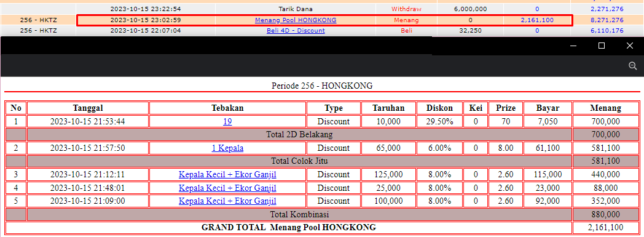Screen dimensions: 644x237
Task: Click the 440,000 Menang value
Action: point(606,174)
